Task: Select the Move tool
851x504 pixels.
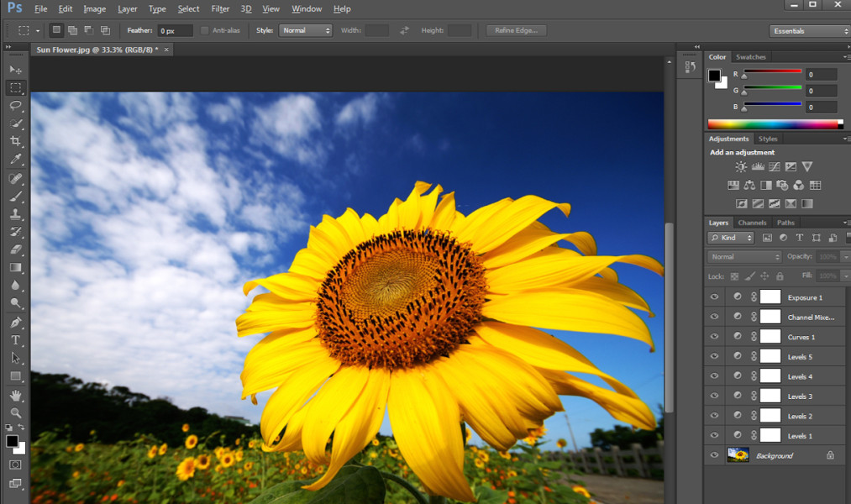Action: [x=15, y=70]
